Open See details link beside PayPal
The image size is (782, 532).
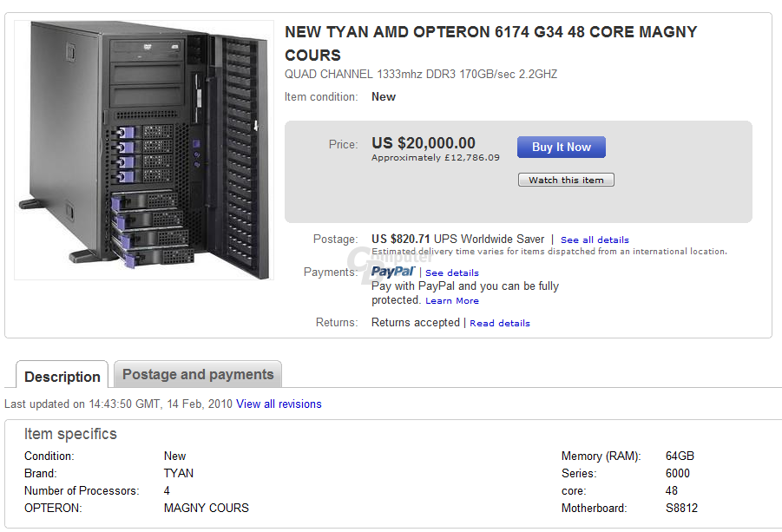(452, 273)
